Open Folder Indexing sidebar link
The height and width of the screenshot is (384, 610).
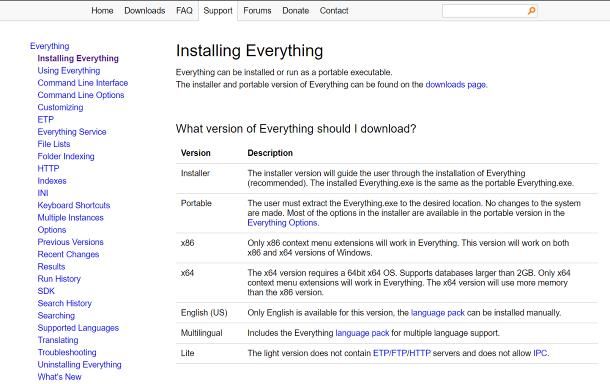click(66, 156)
